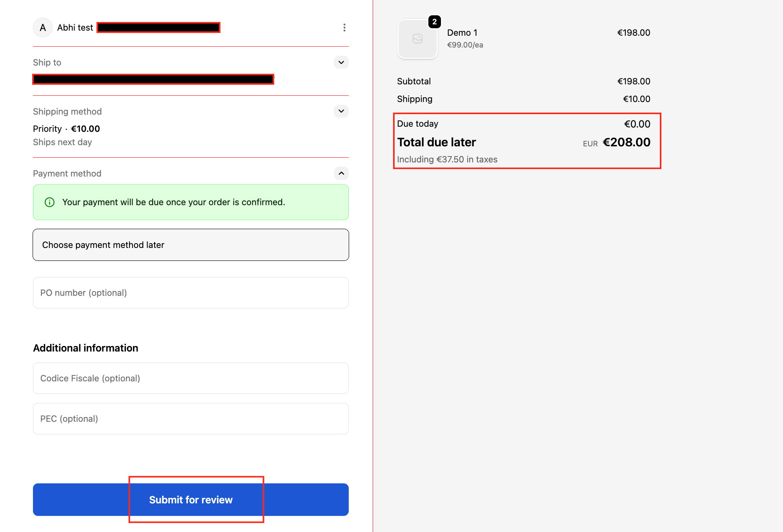This screenshot has width=783, height=532.
Task: Click the payment due confirmation banner
Action: click(x=191, y=202)
